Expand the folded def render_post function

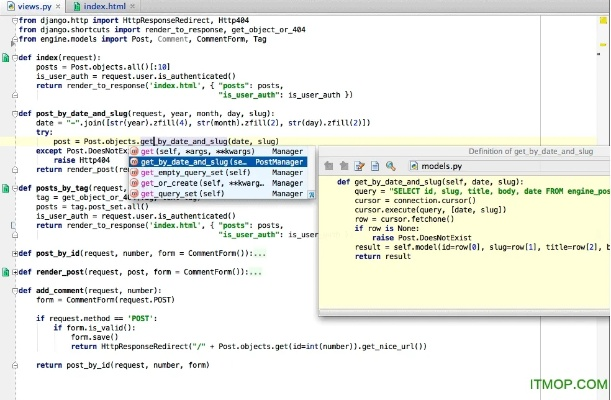(14, 272)
